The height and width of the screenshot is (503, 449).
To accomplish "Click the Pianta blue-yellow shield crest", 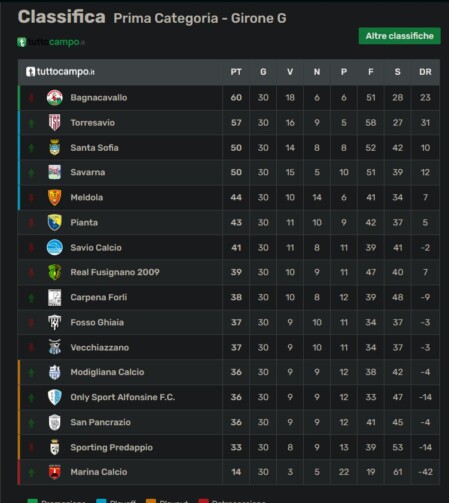I will 55,222.
